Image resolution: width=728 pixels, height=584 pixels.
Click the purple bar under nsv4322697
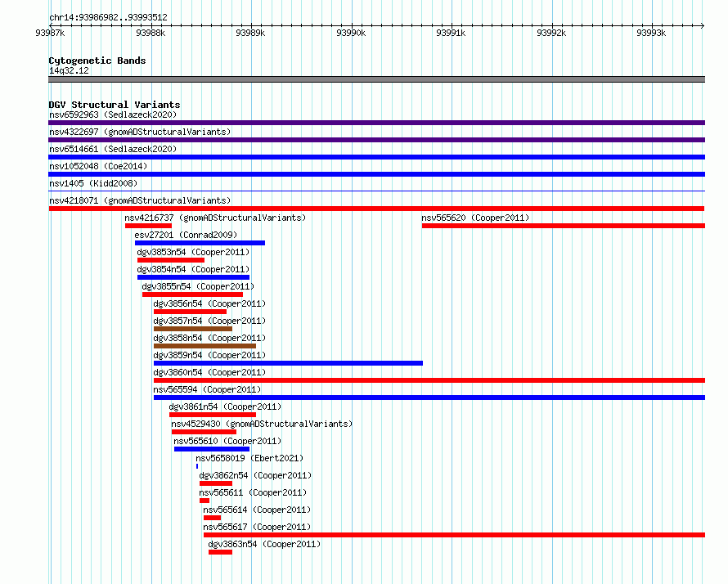tap(376, 140)
